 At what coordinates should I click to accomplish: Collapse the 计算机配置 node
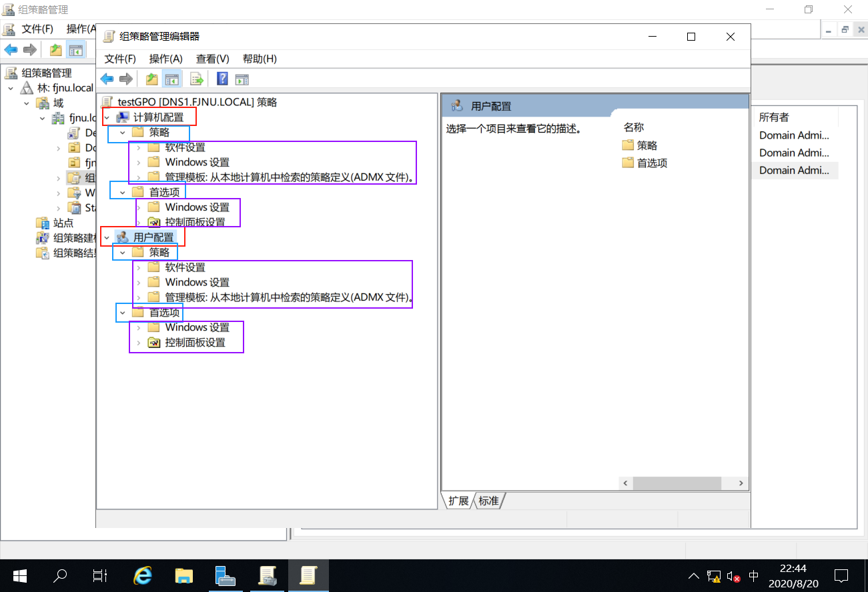tap(107, 117)
